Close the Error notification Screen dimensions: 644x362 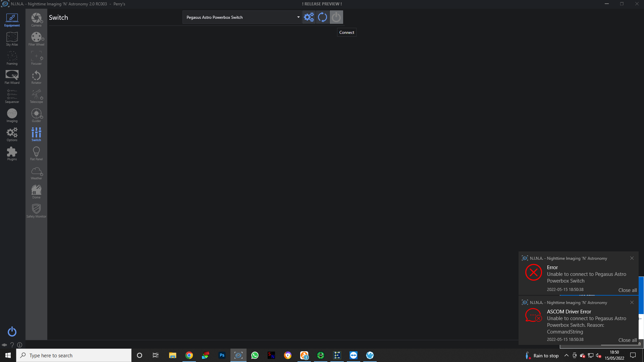coord(632,258)
